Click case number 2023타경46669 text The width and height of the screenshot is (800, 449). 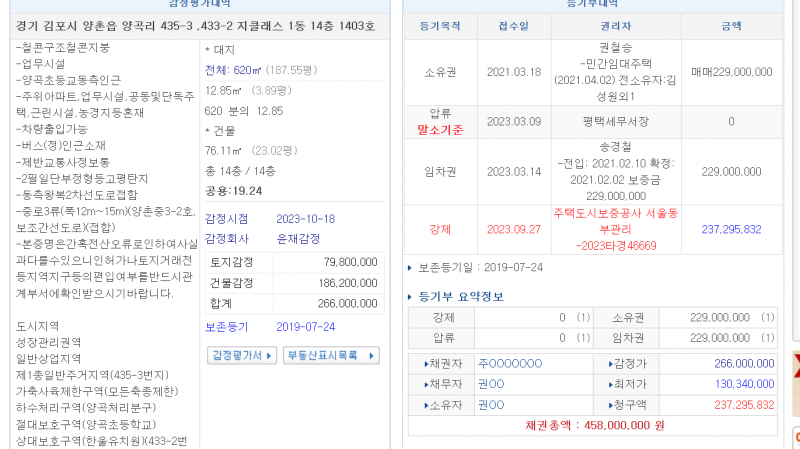pyautogui.click(x=617, y=244)
